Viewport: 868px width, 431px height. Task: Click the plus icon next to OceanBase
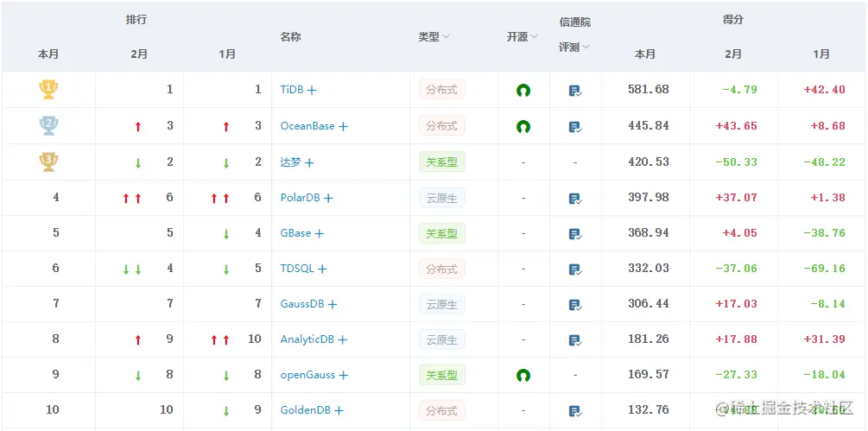click(343, 126)
